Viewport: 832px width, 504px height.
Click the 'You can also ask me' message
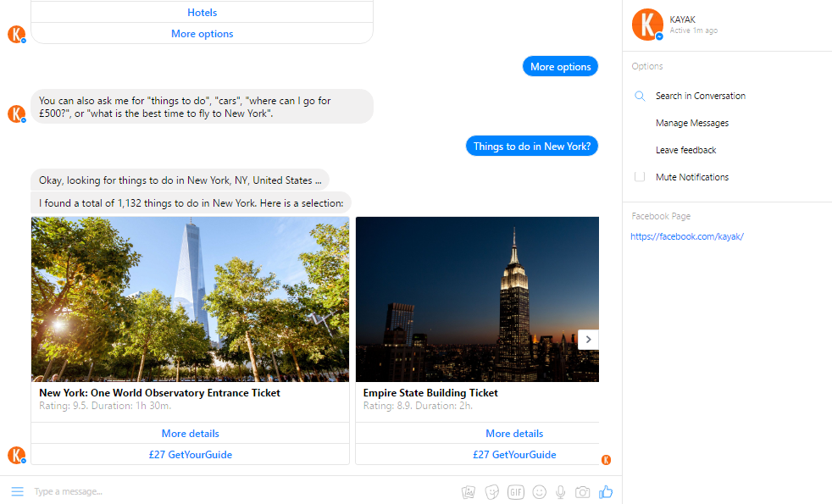click(202, 107)
